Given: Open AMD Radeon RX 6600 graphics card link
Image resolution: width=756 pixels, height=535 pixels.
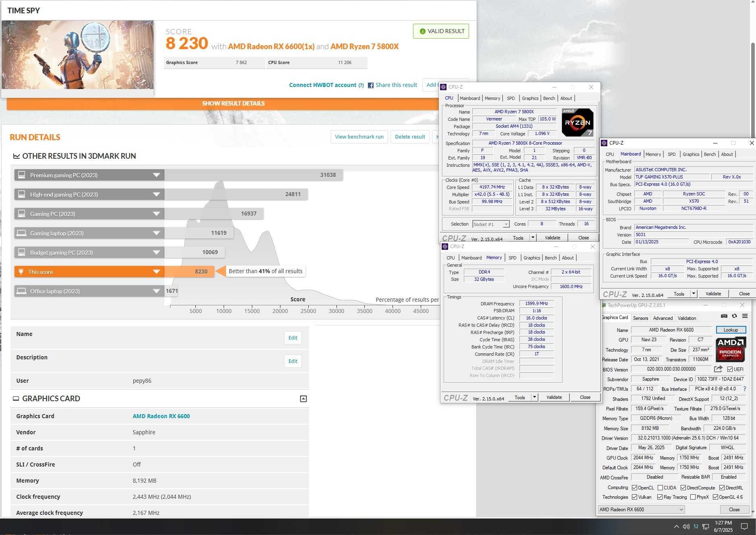Looking at the screenshot, I should 161,416.
